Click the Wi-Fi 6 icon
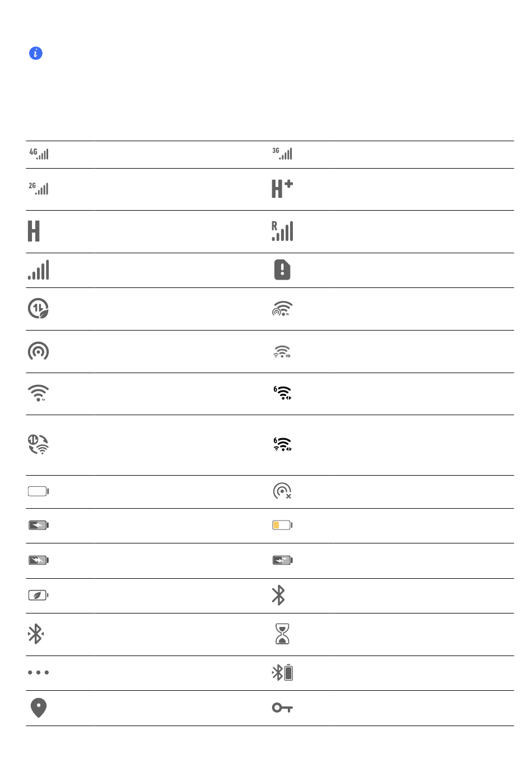This screenshot has width=532, height=767. [282, 393]
